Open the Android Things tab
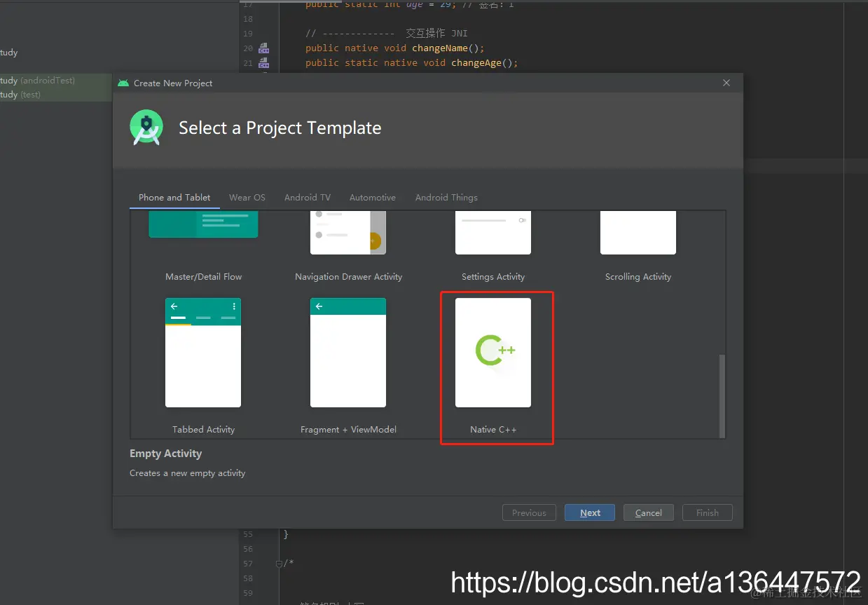Image resolution: width=868 pixels, height=605 pixels. pyautogui.click(x=446, y=198)
